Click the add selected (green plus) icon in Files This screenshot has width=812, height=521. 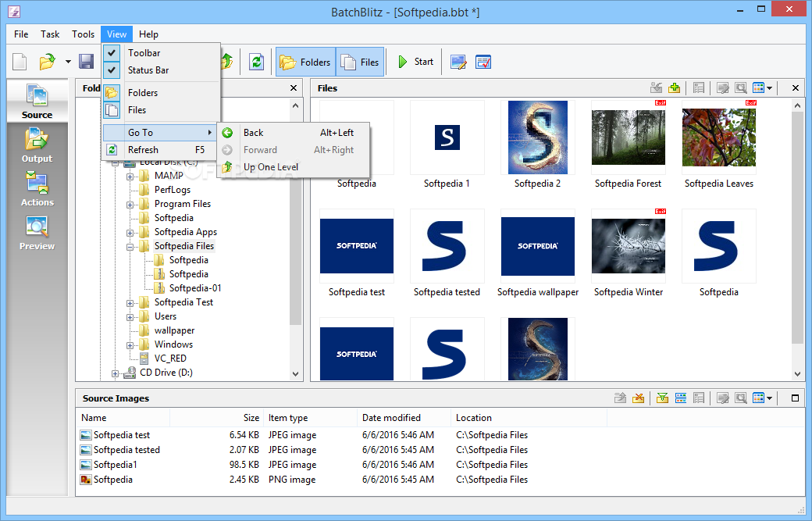tap(675, 88)
